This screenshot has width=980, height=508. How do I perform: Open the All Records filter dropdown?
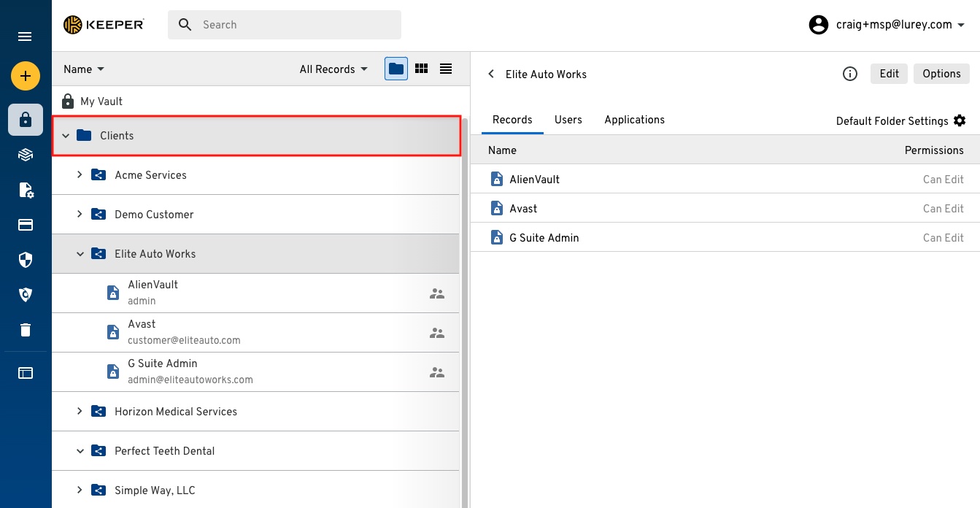pyautogui.click(x=333, y=69)
